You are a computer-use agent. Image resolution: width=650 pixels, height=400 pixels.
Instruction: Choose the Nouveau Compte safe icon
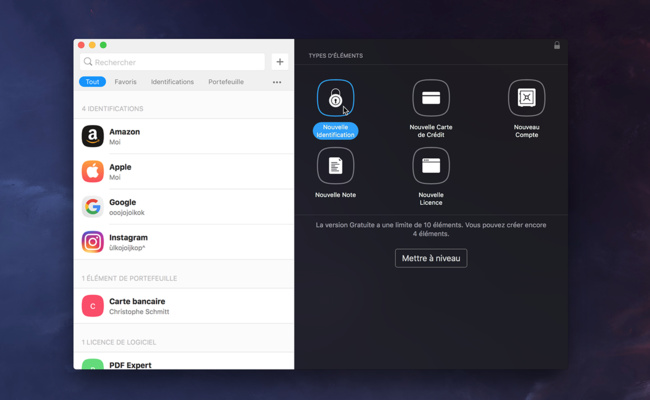coord(526,98)
